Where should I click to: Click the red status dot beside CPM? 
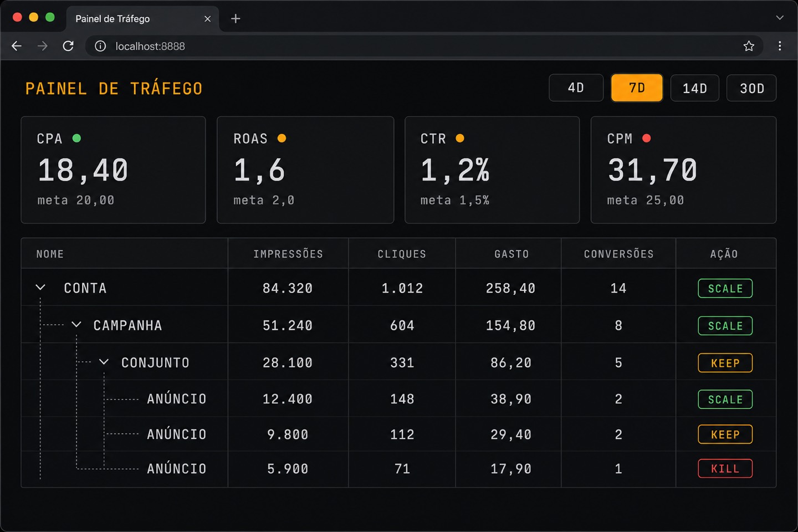(x=646, y=138)
